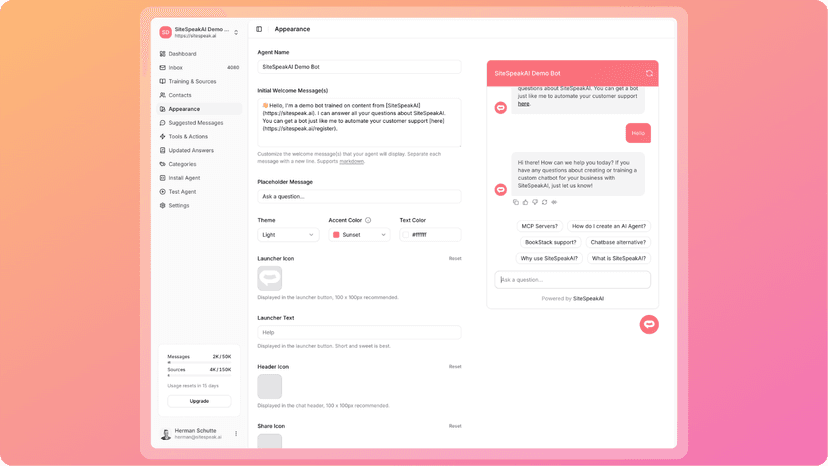Click the '2K / 50K' messages usage text
Viewport: 828px width, 466px height.
(222, 357)
